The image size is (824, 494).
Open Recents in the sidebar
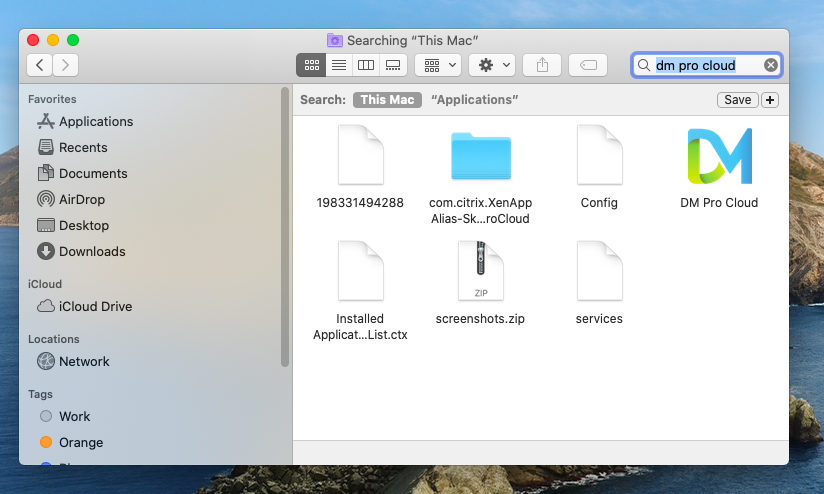click(x=73, y=148)
